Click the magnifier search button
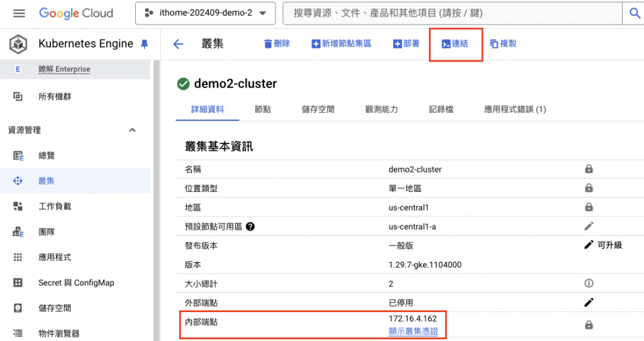 (x=635, y=13)
